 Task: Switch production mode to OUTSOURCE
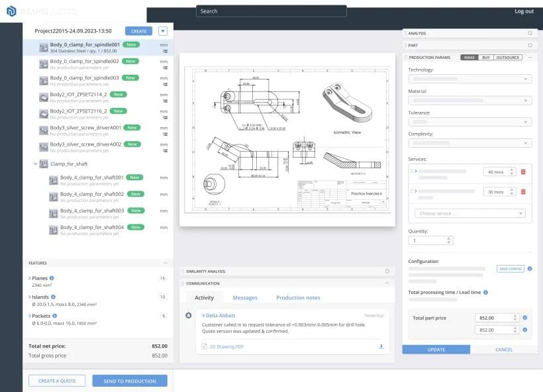pos(508,57)
